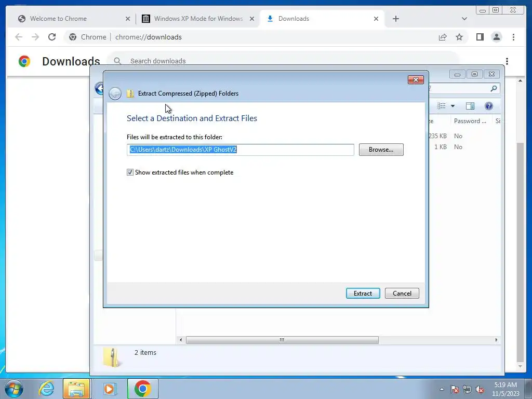Open Downloads page more actions menu
The image size is (532, 399).
(507, 61)
